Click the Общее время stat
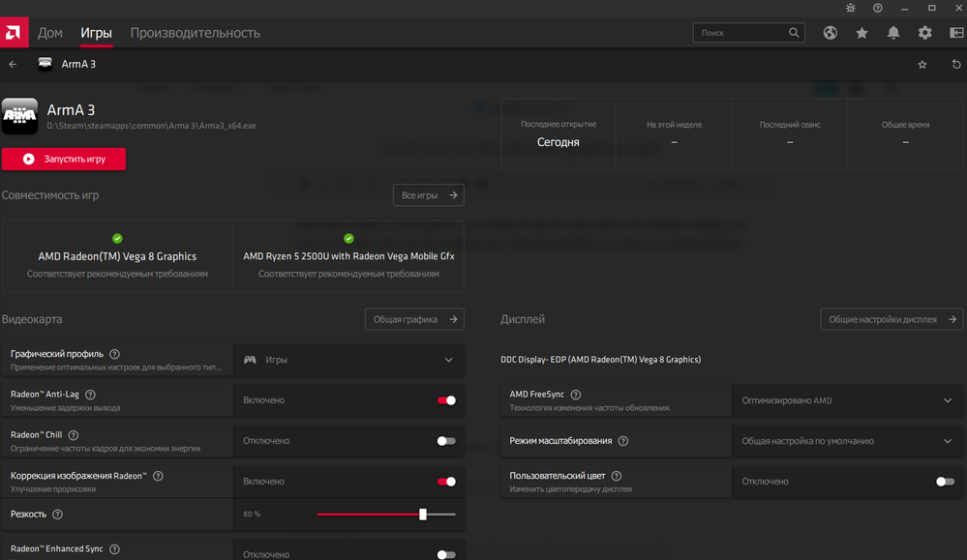 [x=905, y=133]
